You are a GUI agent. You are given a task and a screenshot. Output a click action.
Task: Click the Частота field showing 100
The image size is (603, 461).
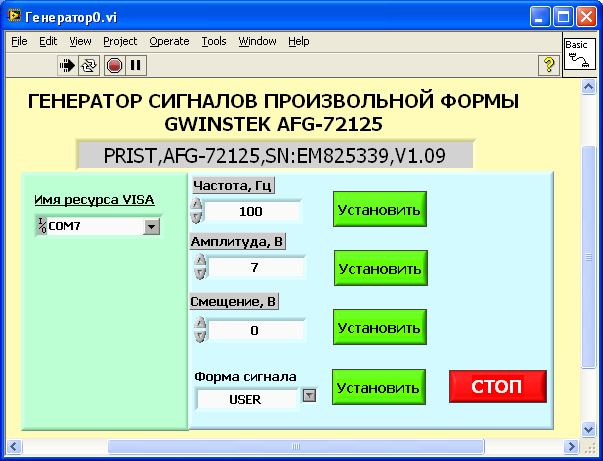[x=252, y=211]
